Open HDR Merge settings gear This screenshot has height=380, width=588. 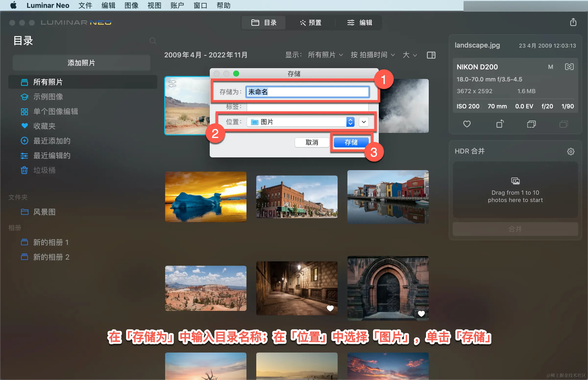click(x=571, y=151)
